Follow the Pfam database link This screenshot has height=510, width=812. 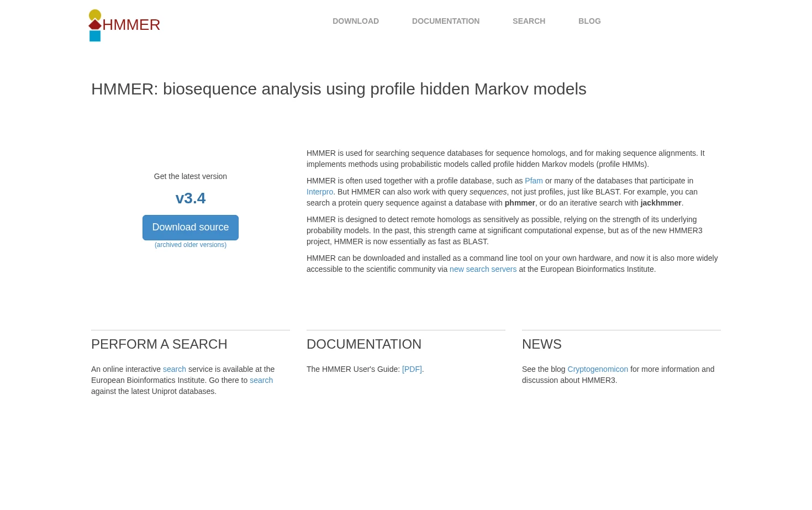[534, 181]
